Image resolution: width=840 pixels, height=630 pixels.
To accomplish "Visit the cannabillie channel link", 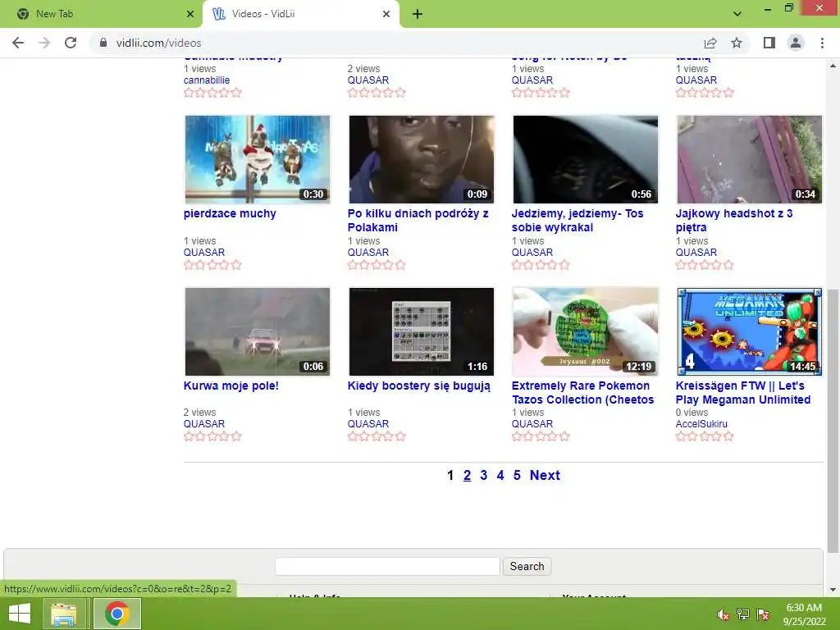I will tap(206, 80).
